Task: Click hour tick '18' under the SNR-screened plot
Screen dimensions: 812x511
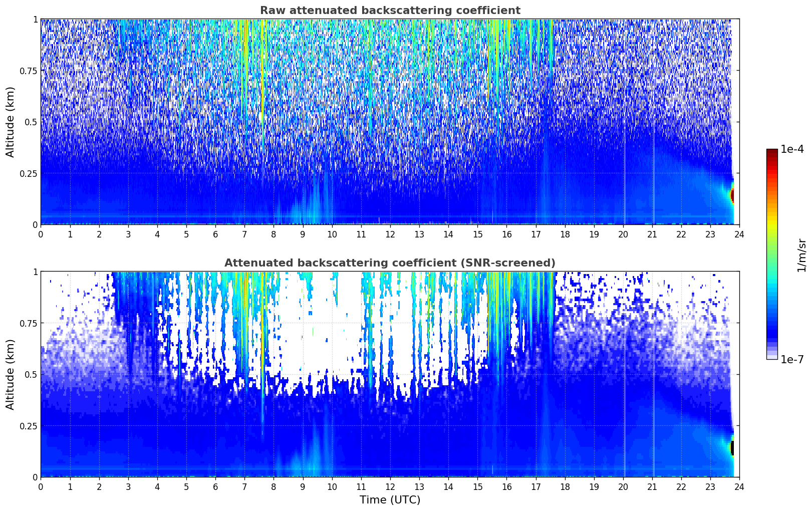Action: 565,486
